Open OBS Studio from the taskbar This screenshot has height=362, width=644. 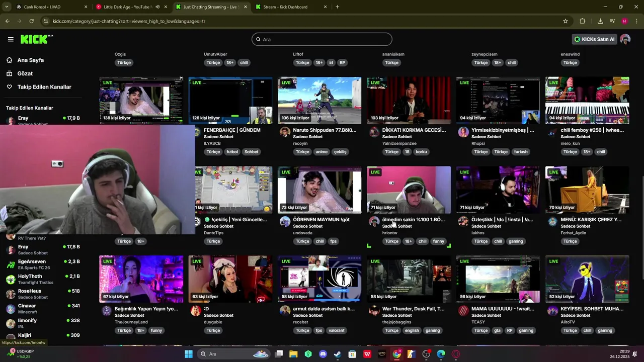426,354
